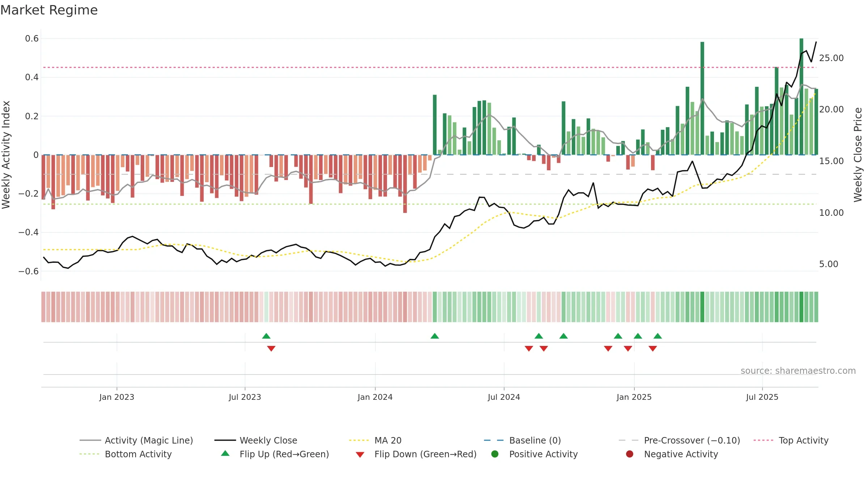This screenshot has height=488, width=868.
Task: Click the Jul 2024 x-axis label
Action: [504, 397]
